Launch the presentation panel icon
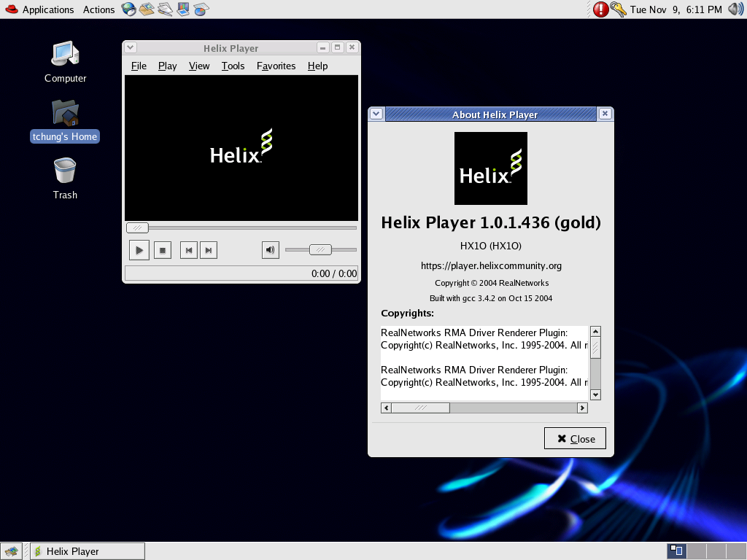747x560 pixels. point(183,9)
